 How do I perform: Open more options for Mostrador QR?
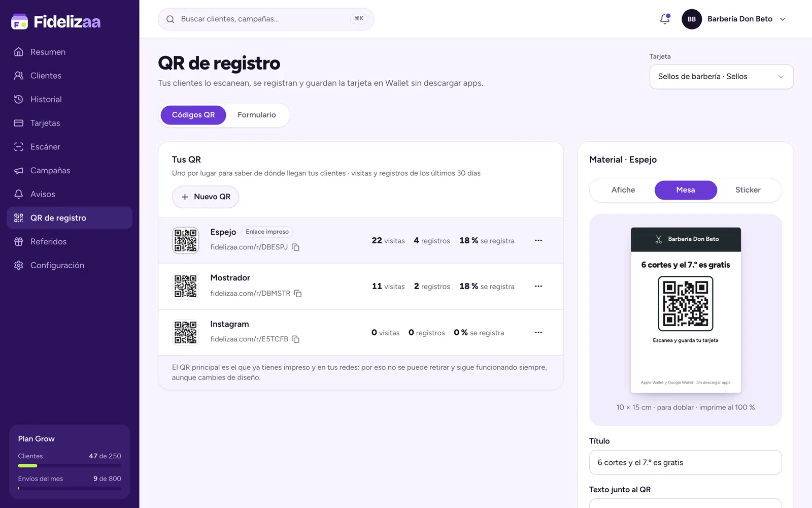click(x=538, y=286)
